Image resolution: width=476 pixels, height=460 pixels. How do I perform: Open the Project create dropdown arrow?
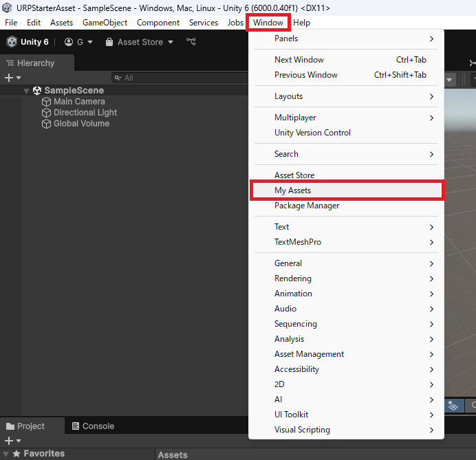tap(19, 441)
